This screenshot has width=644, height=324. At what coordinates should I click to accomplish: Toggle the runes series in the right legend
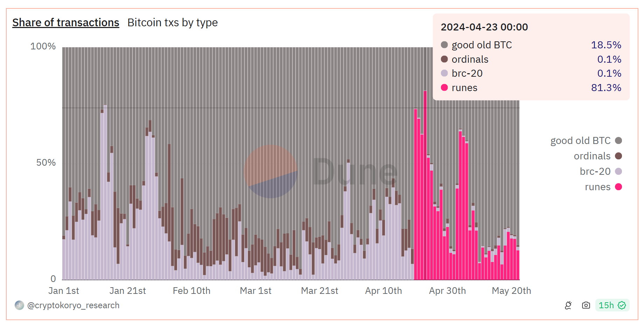597,187
